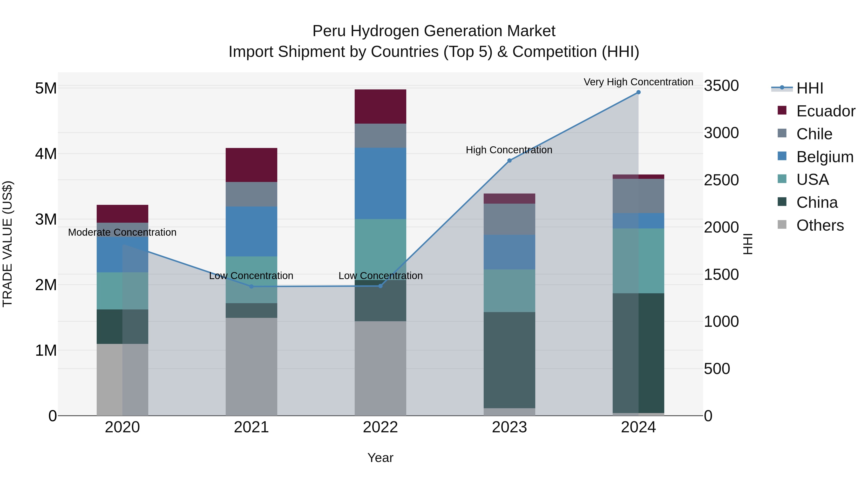Click the 'Year' x-axis title
The width and height of the screenshot is (868, 488).
click(380, 458)
